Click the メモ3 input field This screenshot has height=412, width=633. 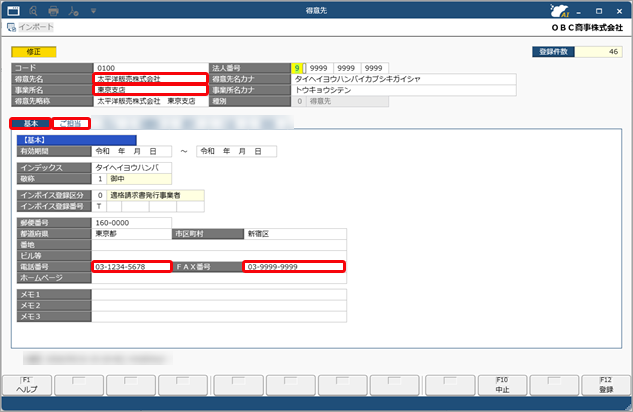pos(219,317)
